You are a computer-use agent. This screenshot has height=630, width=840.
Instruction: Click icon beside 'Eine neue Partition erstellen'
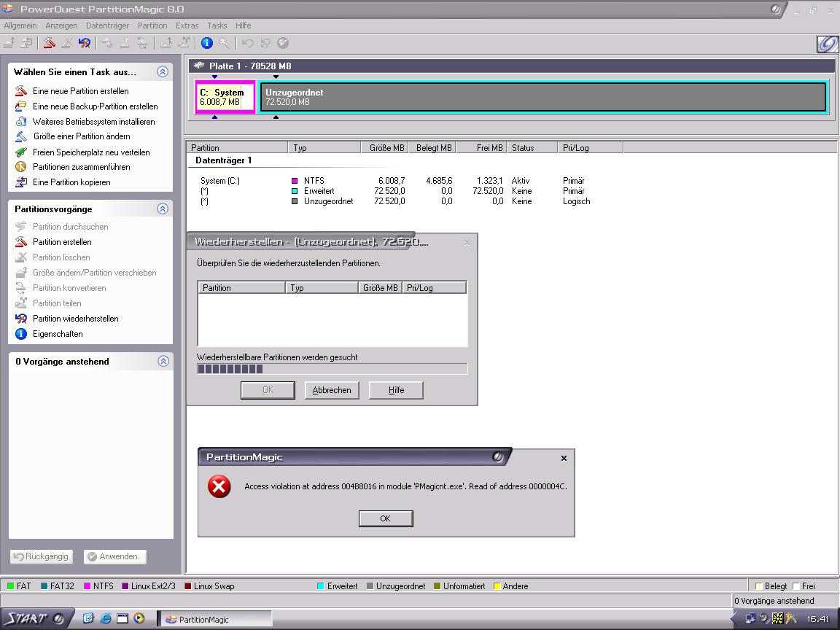[21, 90]
